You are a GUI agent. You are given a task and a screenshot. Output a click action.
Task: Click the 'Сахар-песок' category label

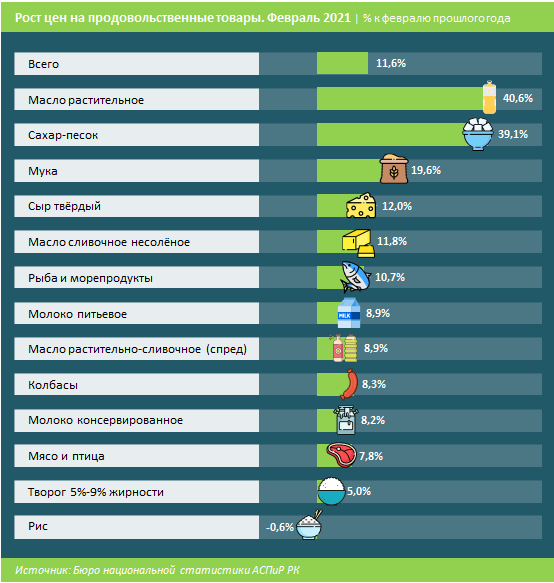coord(63,135)
